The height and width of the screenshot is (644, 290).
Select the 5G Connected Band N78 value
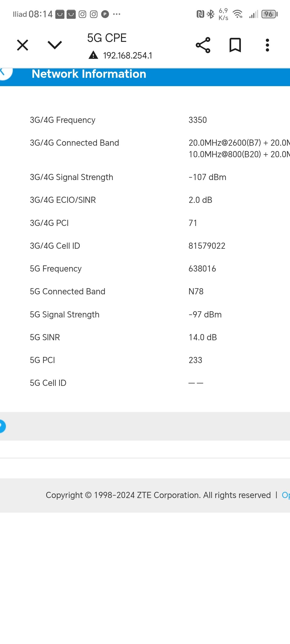point(196,291)
